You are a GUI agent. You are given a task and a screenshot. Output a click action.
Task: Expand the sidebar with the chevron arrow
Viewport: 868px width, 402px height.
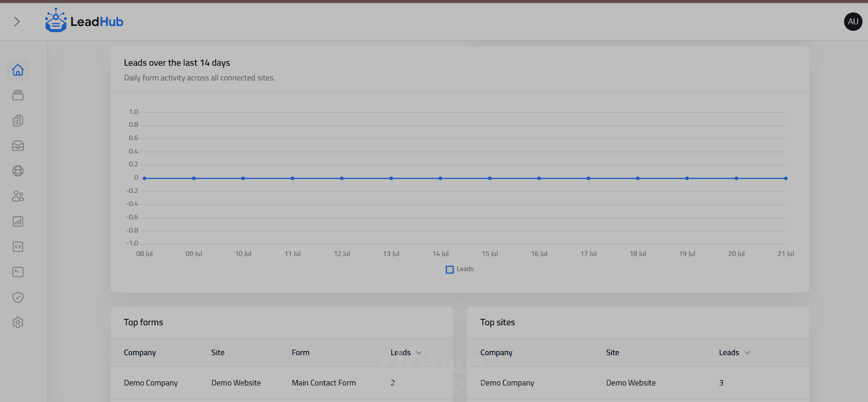click(17, 22)
